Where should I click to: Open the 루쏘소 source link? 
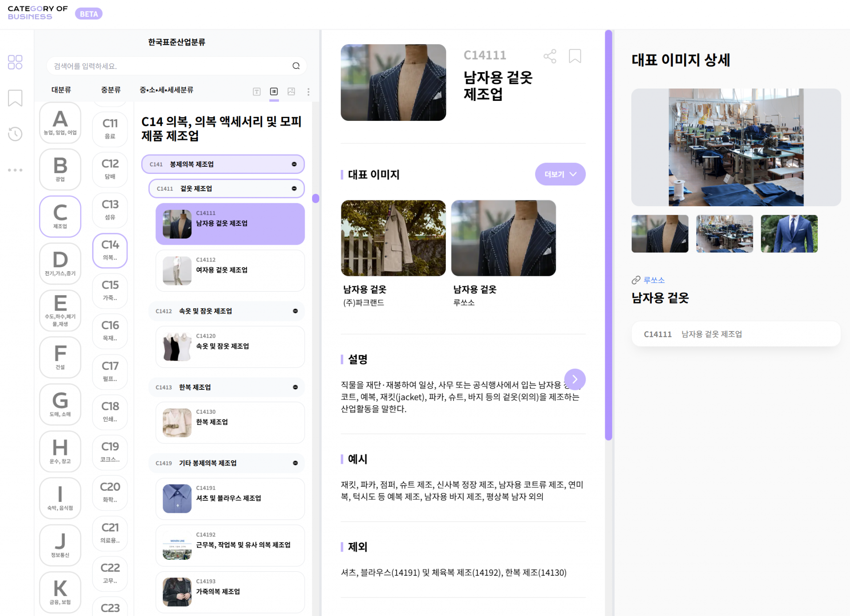coord(653,280)
